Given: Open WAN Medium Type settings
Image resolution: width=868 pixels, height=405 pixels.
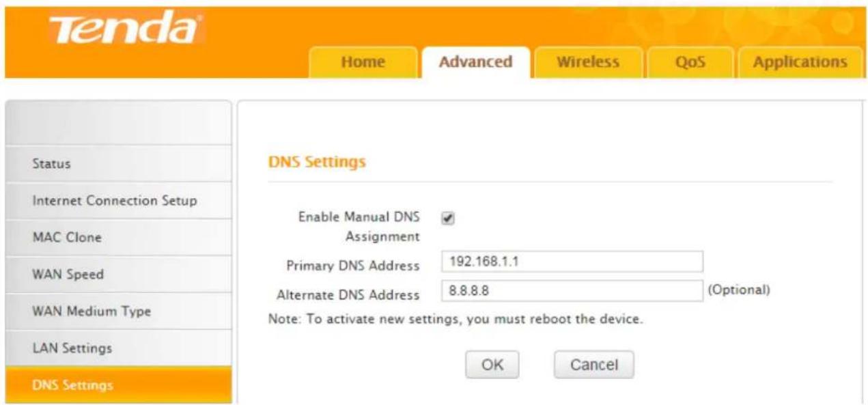Looking at the screenshot, I should (x=118, y=311).
